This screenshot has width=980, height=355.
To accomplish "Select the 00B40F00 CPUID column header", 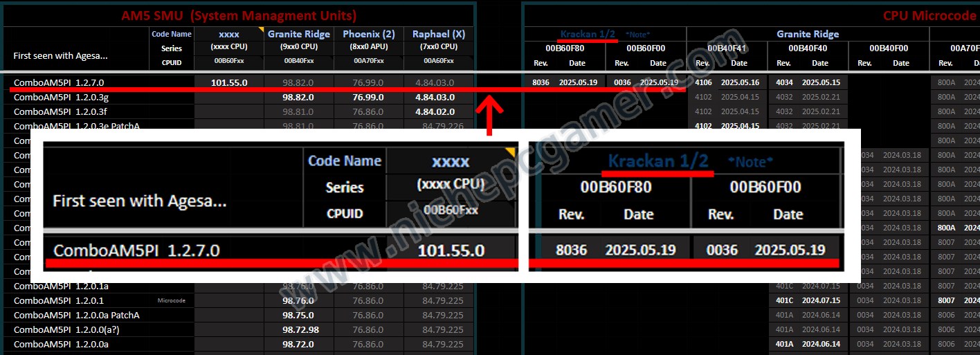I will (x=889, y=48).
